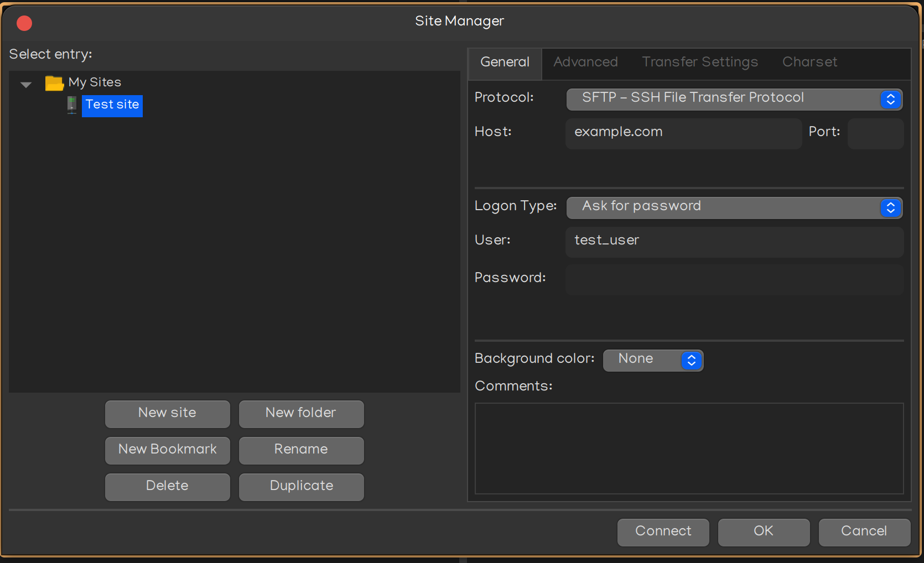Confirm with the OK button

coord(764,532)
